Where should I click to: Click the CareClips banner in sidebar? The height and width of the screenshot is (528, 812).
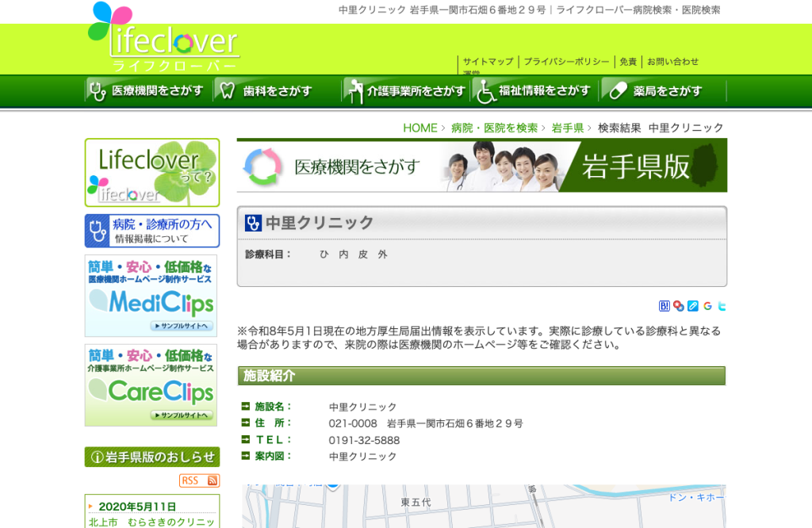(151, 385)
